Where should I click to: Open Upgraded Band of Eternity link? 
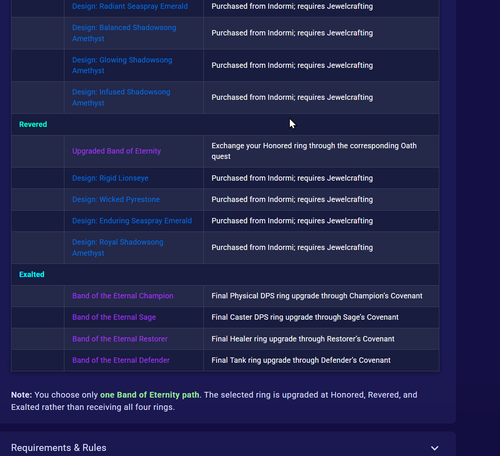pyautogui.click(x=116, y=151)
